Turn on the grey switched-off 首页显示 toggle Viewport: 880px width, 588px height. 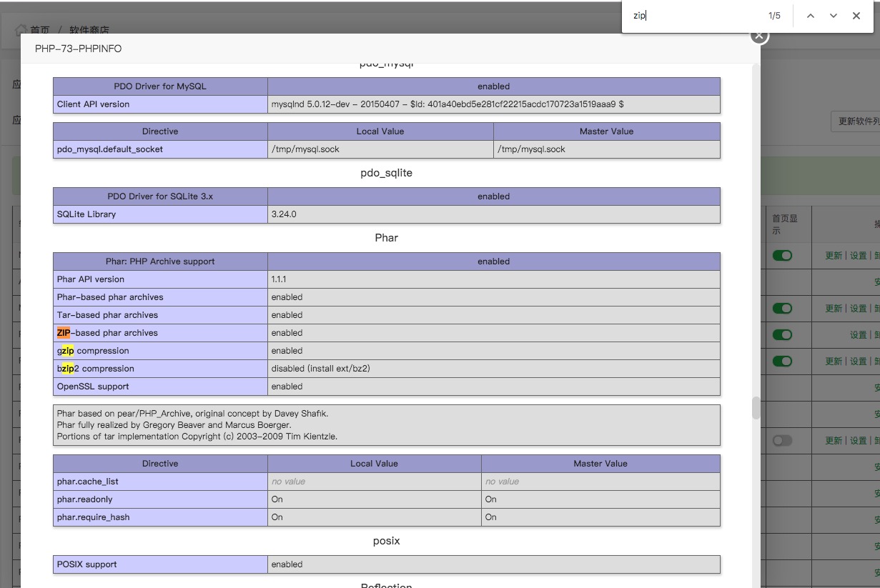click(x=782, y=441)
